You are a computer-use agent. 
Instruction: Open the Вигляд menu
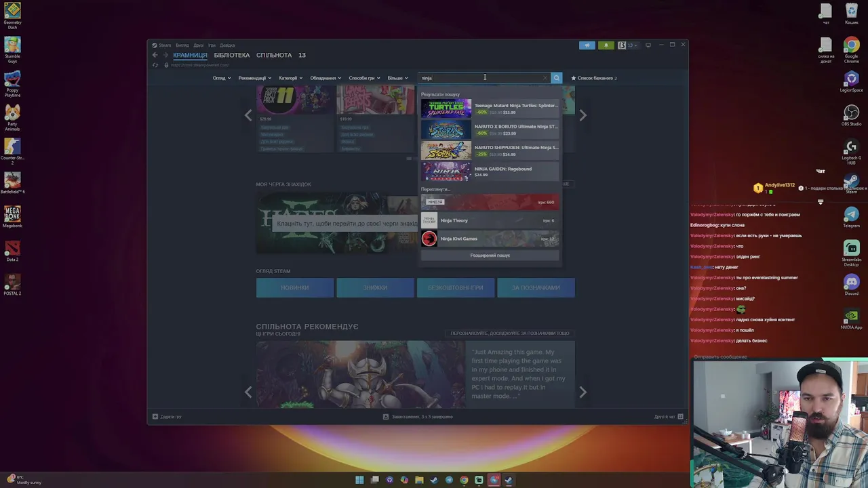tap(182, 45)
